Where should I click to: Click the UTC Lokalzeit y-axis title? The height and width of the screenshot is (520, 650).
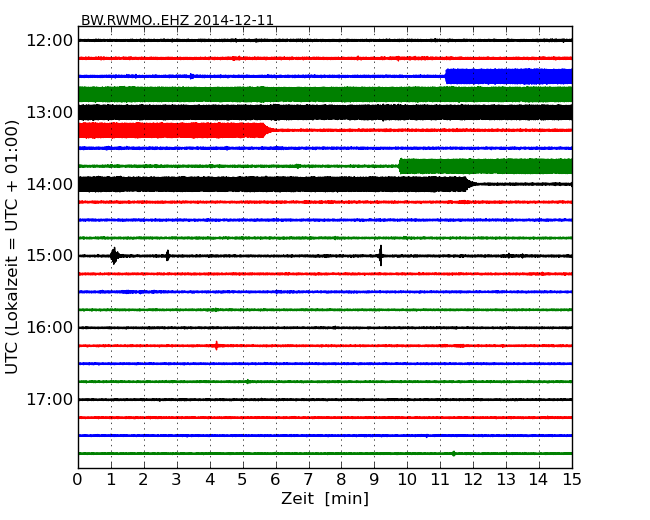pos(12,247)
